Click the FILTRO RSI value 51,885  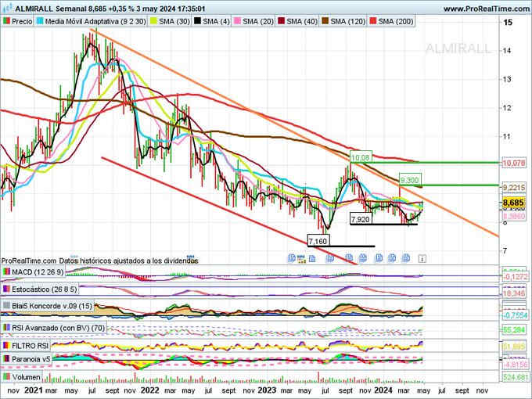514,347
